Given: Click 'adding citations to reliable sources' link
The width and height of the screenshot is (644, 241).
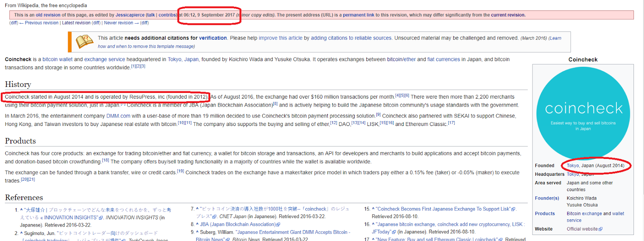Looking at the screenshot, I should pos(351,38).
